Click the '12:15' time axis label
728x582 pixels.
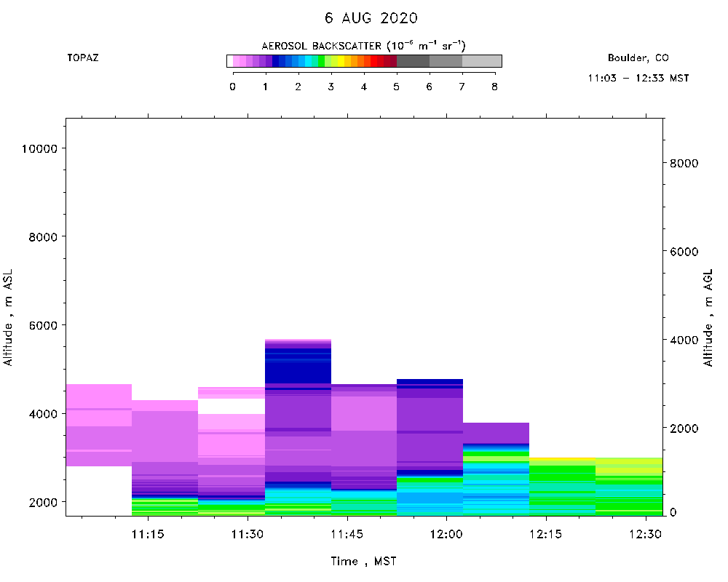(545, 535)
